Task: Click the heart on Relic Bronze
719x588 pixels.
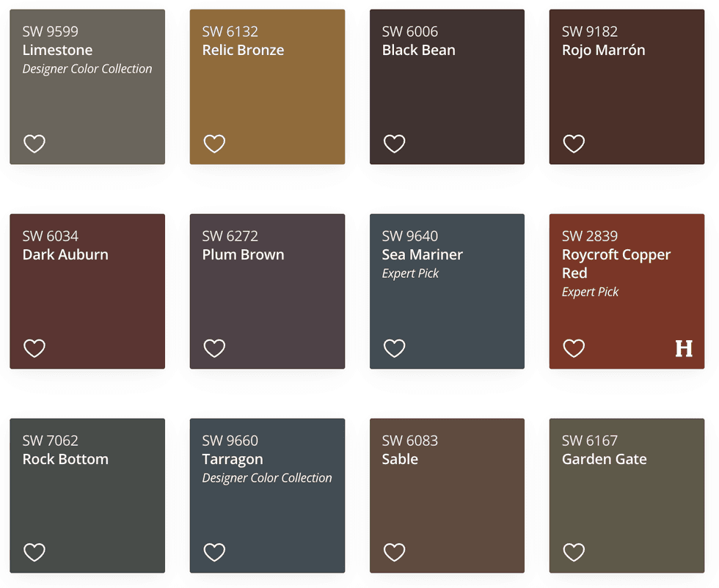Action: point(213,144)
